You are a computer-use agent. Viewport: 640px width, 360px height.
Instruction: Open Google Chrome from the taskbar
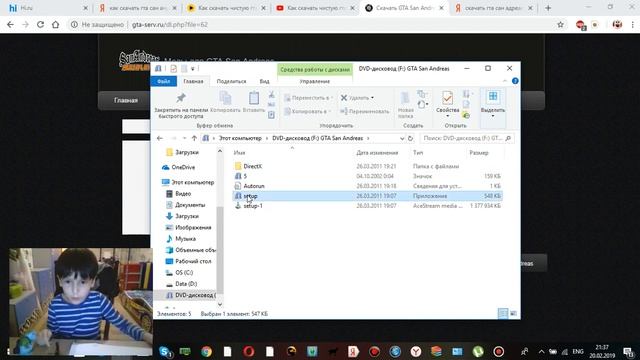[207, 351]
